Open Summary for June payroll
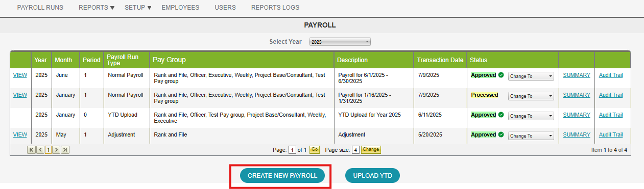The image size is (644, 189). click(x=577, y=75)
